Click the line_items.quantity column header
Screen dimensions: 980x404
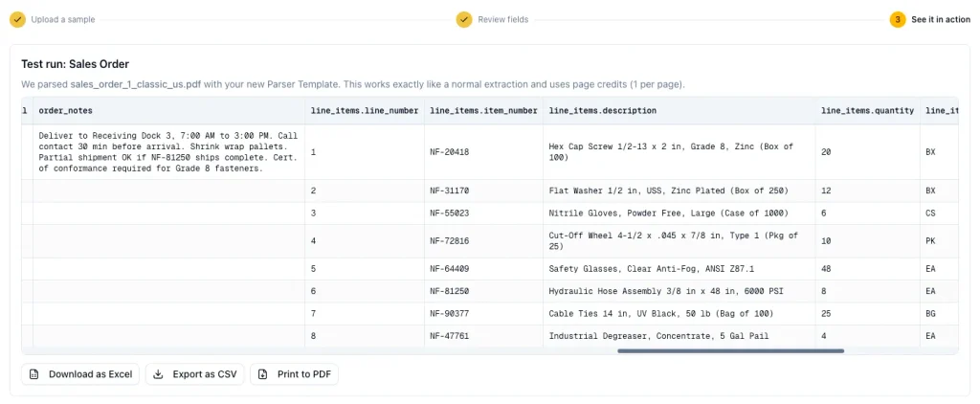pyautogui.click(x=867, y=111)
